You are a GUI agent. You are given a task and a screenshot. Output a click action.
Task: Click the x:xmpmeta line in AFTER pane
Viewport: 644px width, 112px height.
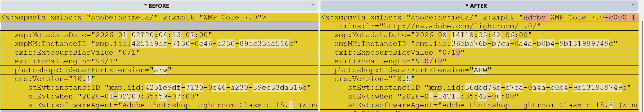click(x=479, y=17)
